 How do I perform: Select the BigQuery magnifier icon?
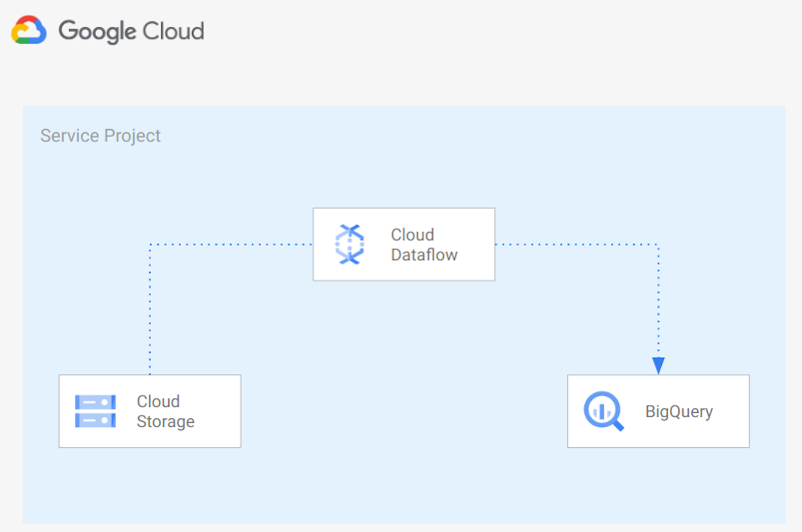tap(603, 411)
